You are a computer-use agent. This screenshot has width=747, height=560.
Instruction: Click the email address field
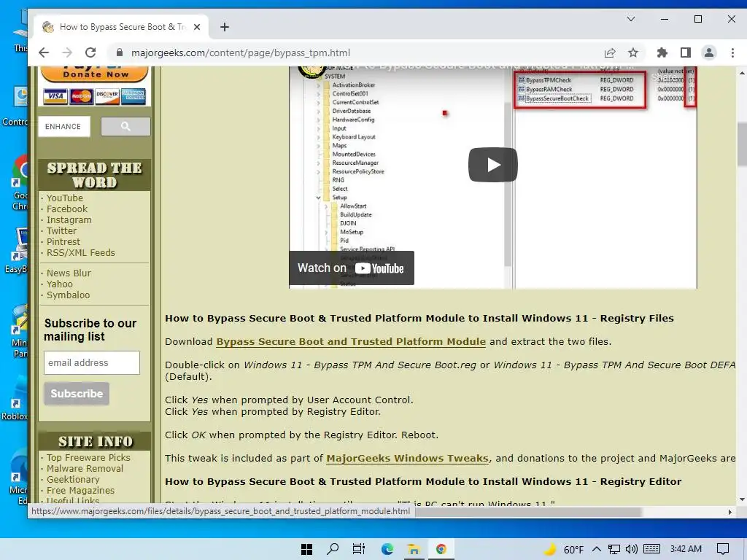[92, 363]
